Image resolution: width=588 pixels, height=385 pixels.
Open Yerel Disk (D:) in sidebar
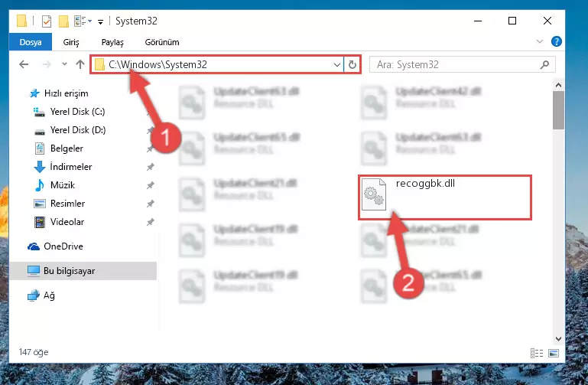pos(70,130)
